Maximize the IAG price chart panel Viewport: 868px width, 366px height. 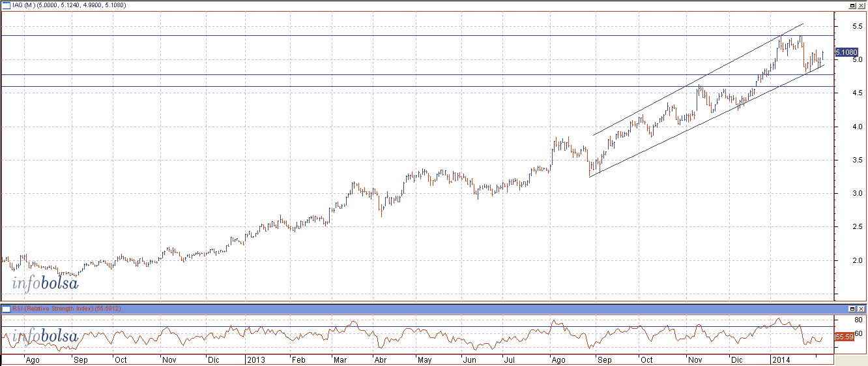click(851, 5)
